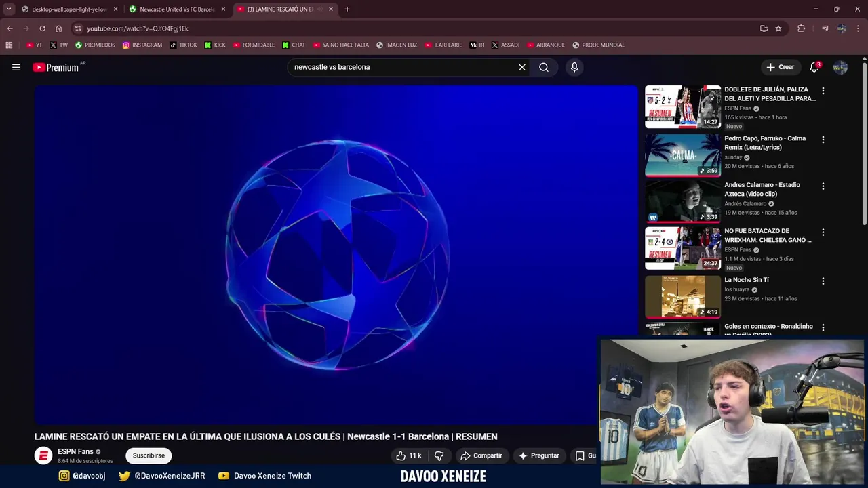Open the Wrexham Chelsea resumen thumbnail
868x488 pixels.
(x=683, y=248)
